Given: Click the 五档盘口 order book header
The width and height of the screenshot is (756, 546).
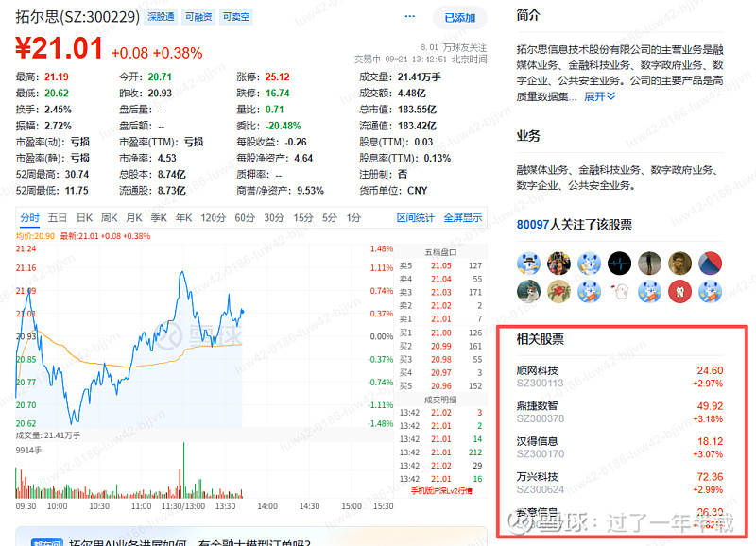Looking at the screenshot, I should point(440,252).
